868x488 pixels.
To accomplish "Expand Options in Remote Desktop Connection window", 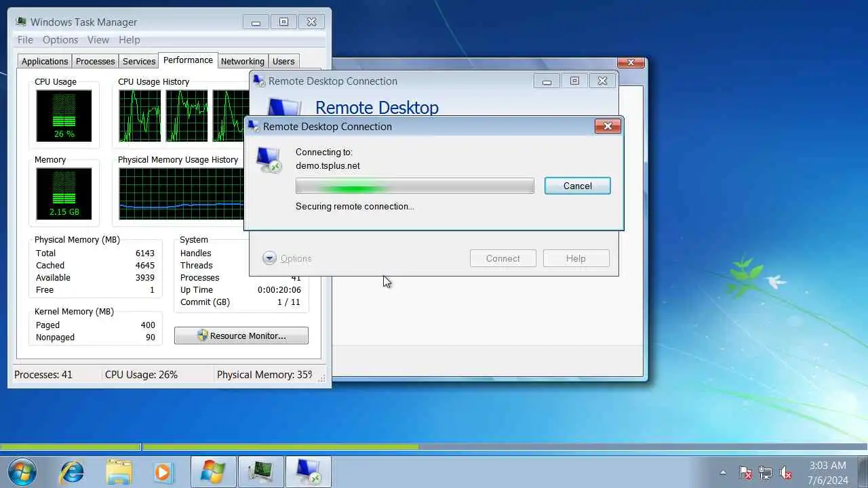I will [x=287, y=258].
